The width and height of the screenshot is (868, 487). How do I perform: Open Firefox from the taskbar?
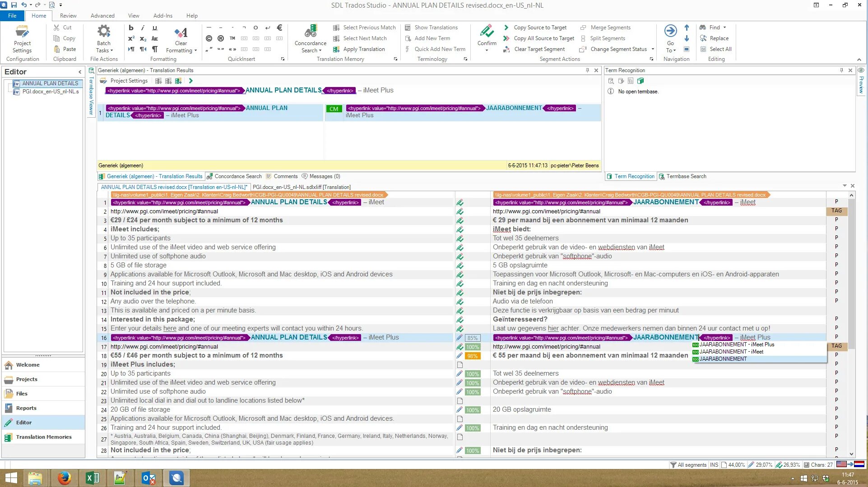tap(64, 478)
